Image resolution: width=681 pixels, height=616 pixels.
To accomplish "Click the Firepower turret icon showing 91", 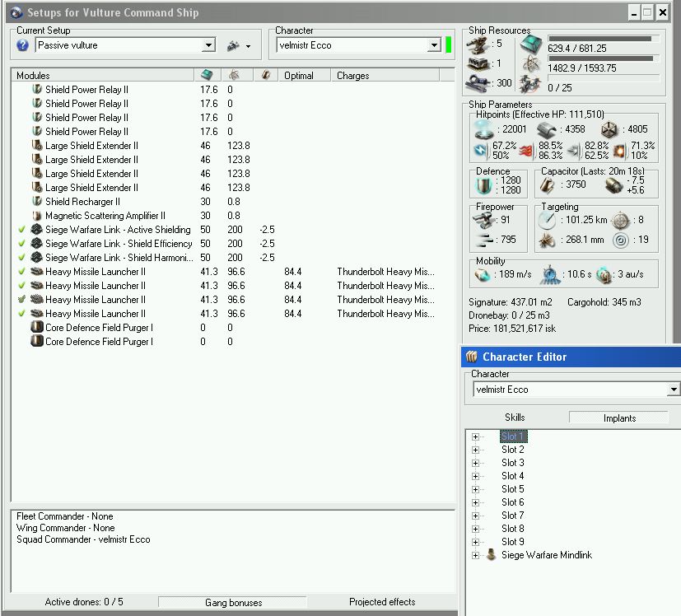I will [484, 220].
